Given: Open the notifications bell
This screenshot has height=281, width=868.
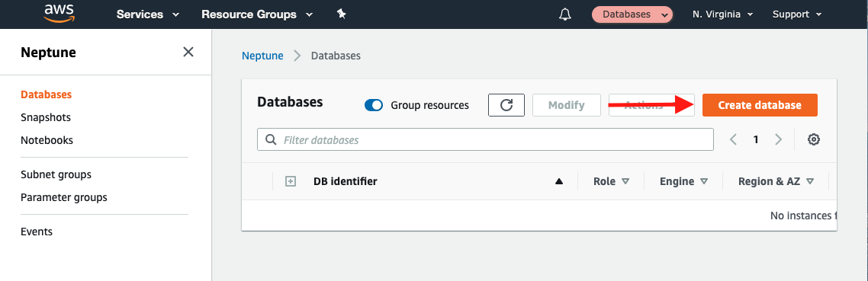Looking at the screenshot, I should 565,14.
